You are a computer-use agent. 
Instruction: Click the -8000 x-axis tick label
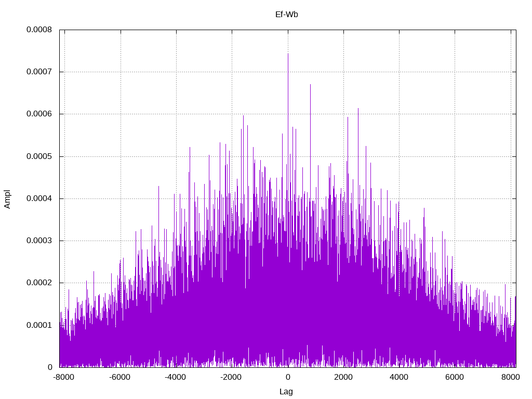coord(64,377)
